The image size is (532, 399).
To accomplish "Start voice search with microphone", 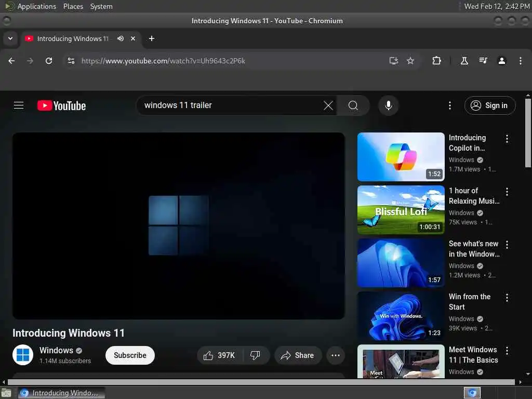I will click(389, 105).
